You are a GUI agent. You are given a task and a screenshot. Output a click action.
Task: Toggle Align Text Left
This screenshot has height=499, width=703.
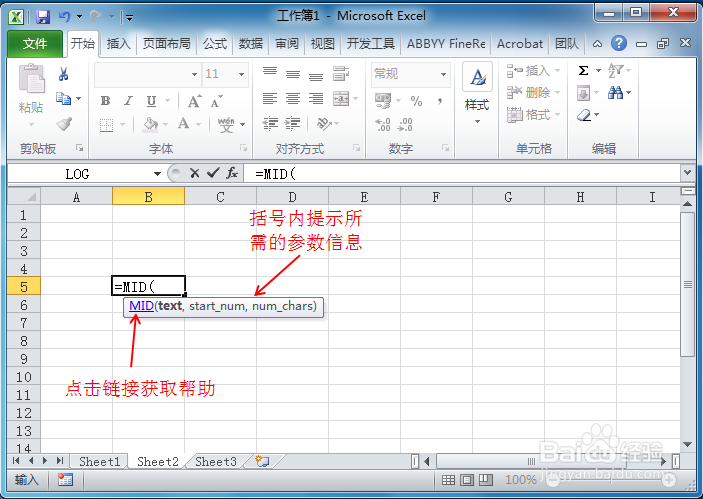270,98
